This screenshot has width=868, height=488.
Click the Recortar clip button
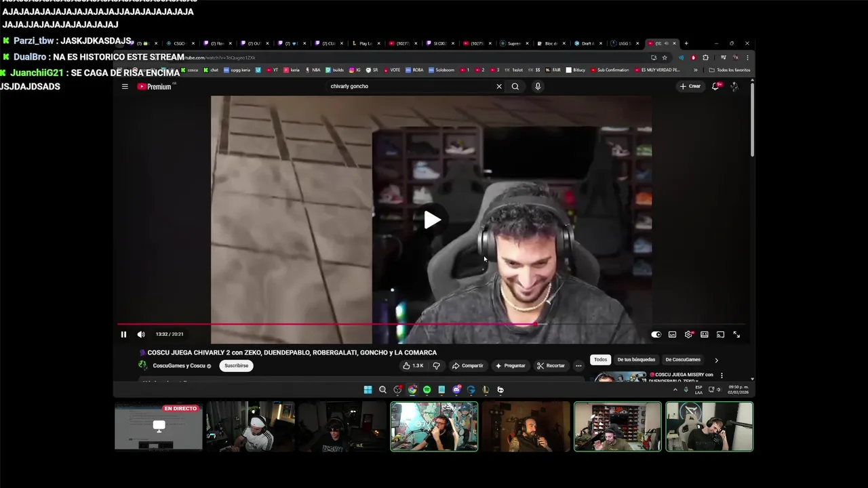click(x=551, y=365)
